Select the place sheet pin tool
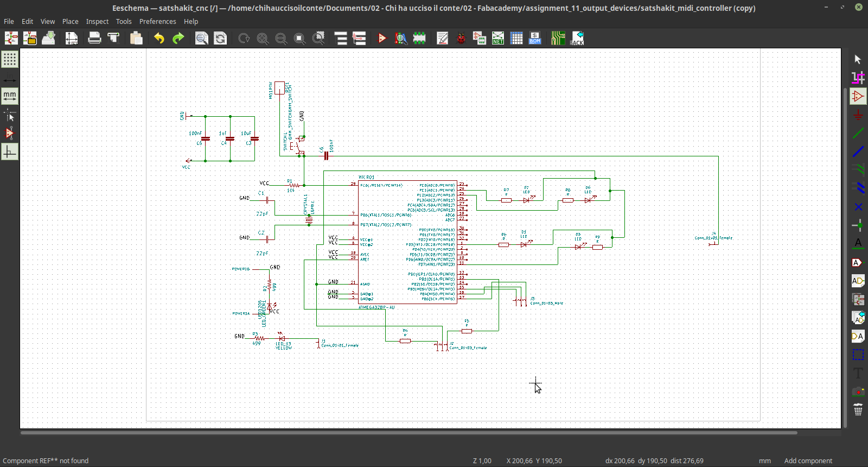Viewport: 868px width, 467px height. [858, 336]
